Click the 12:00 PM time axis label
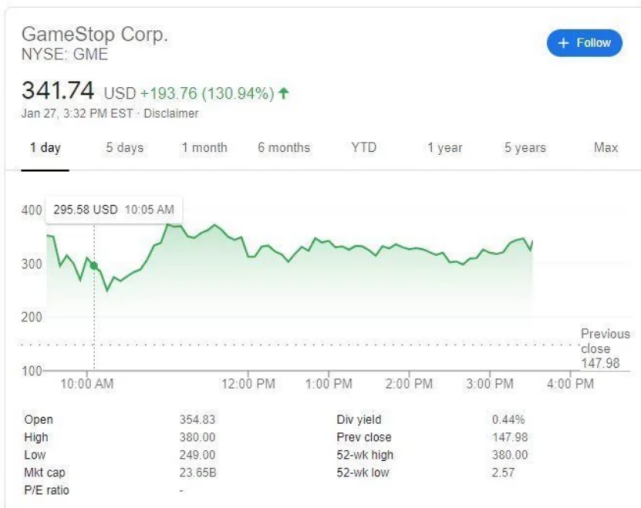This screenshot has height=508, width=641. [248, 384]
